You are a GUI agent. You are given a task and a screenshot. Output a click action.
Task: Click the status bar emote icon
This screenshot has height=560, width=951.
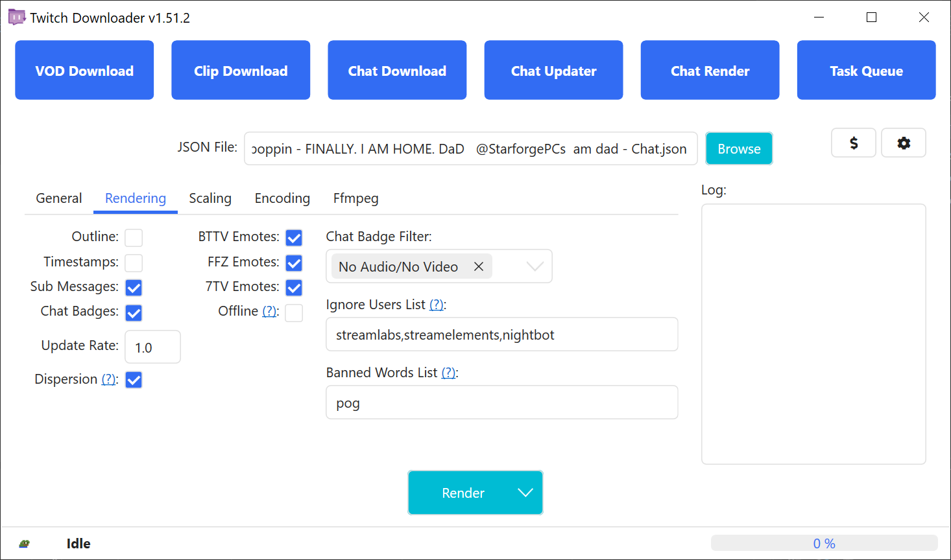[25, 544]
